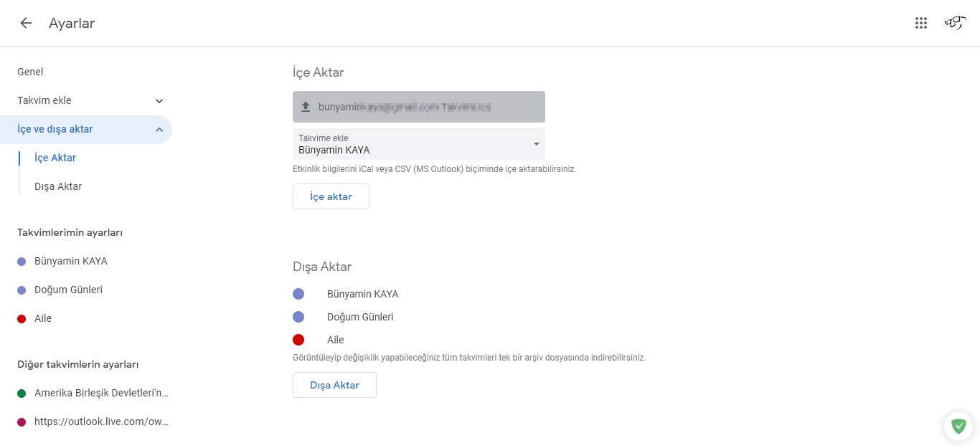Image resolution: width=980 pixels, height=448 pixels.
Task: Click the purple dot next to exported Doğum Günleri
Action: tap(298, 317)
